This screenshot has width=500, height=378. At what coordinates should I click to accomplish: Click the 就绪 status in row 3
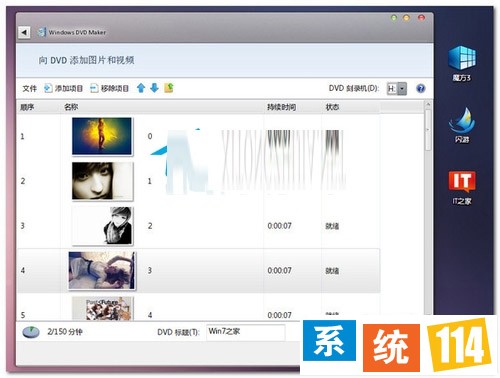[x=332, y=226]
